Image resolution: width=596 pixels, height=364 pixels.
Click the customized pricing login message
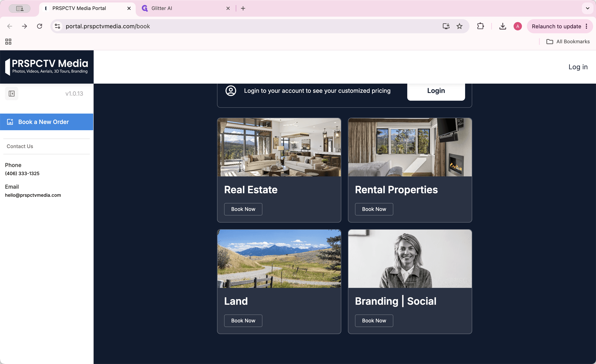tap(317, 91)
